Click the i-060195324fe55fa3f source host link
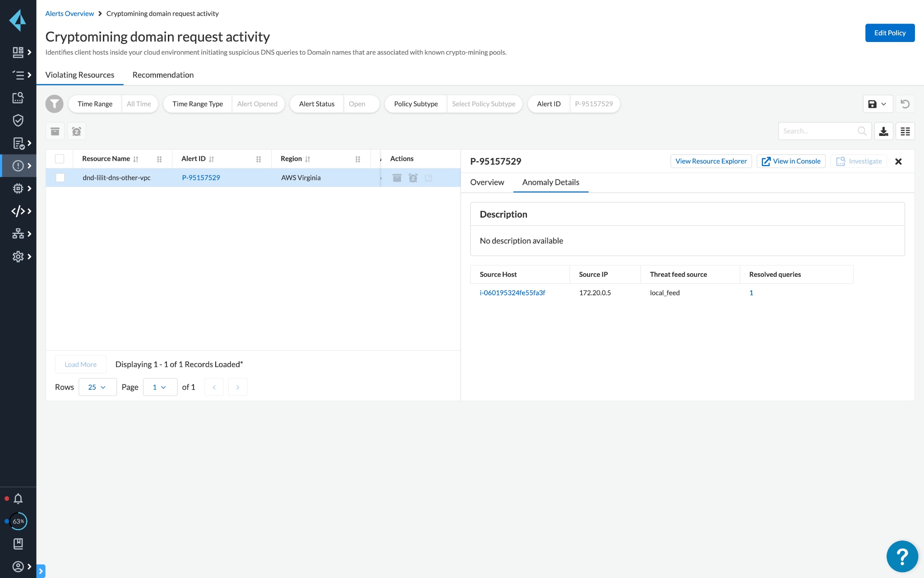Screen dimensions: 924x578 pyautogui.click(x=512, y=292)
